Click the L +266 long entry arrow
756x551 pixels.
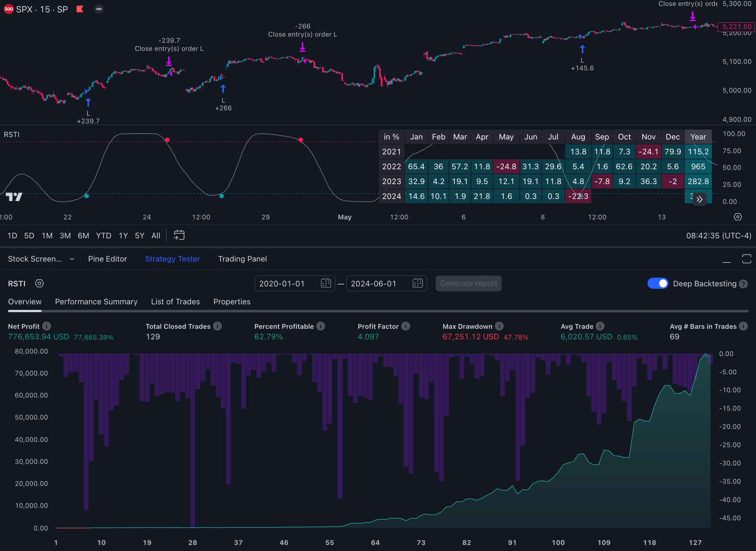click(223, 89)
